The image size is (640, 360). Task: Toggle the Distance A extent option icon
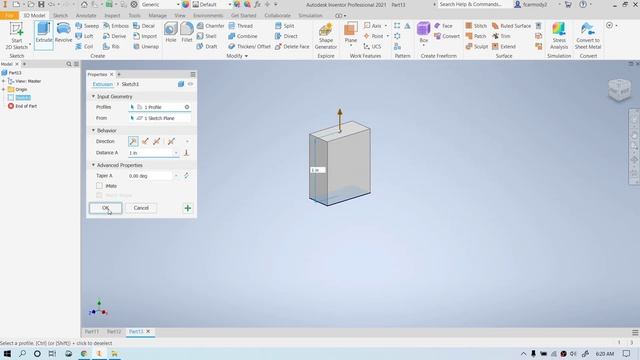186,153
